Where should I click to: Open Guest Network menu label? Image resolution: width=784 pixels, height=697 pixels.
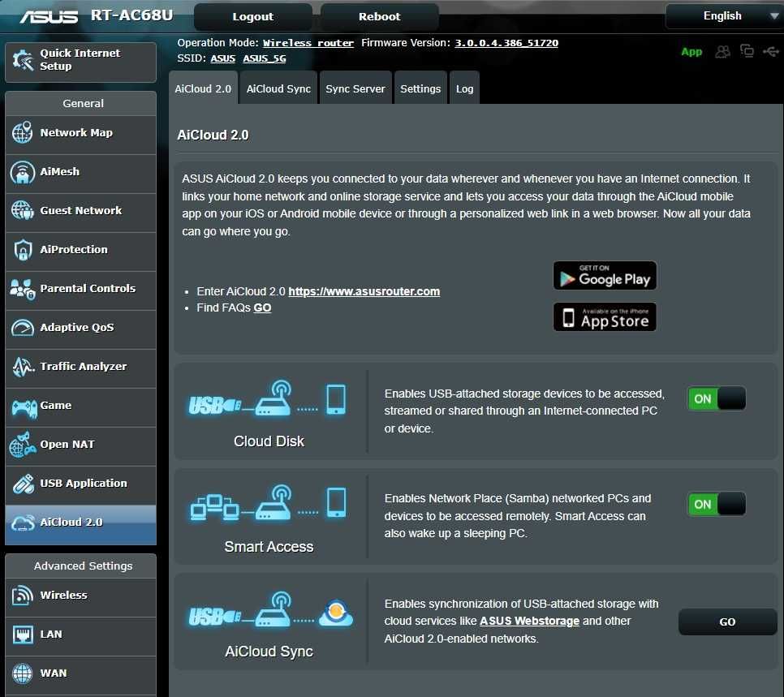[81, 210]
